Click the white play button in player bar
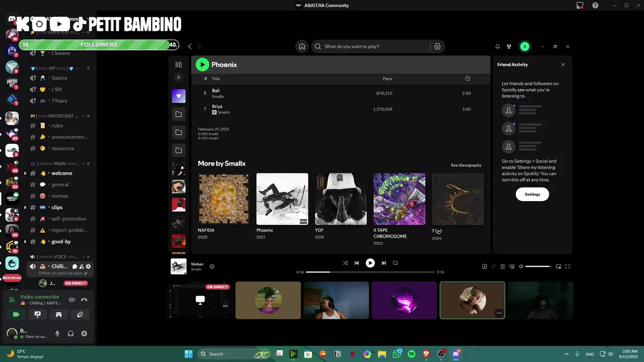The height and width of the screenshot is (362, 644). pyautogui.click(x=370, y=263)
